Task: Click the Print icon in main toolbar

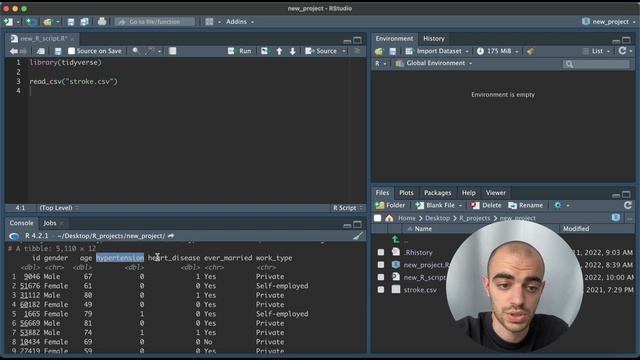Action: pos(102,22)
